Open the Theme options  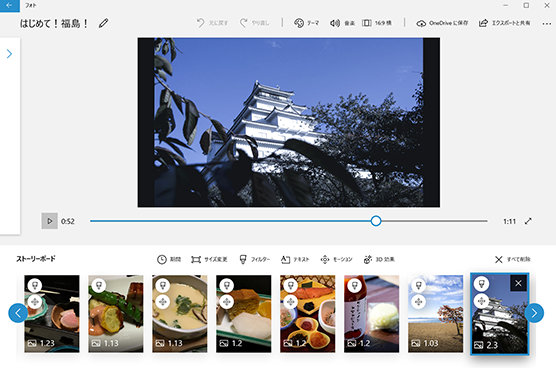306,23
